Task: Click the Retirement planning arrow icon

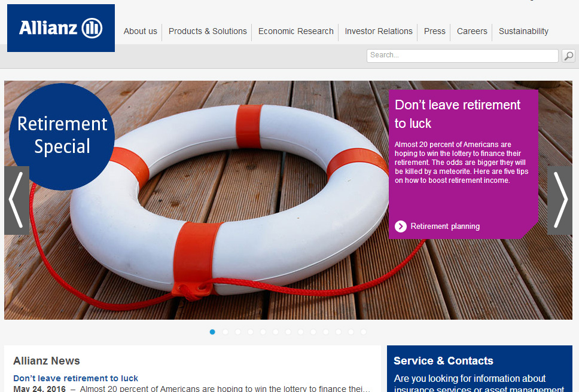Action: click(401, 226)
